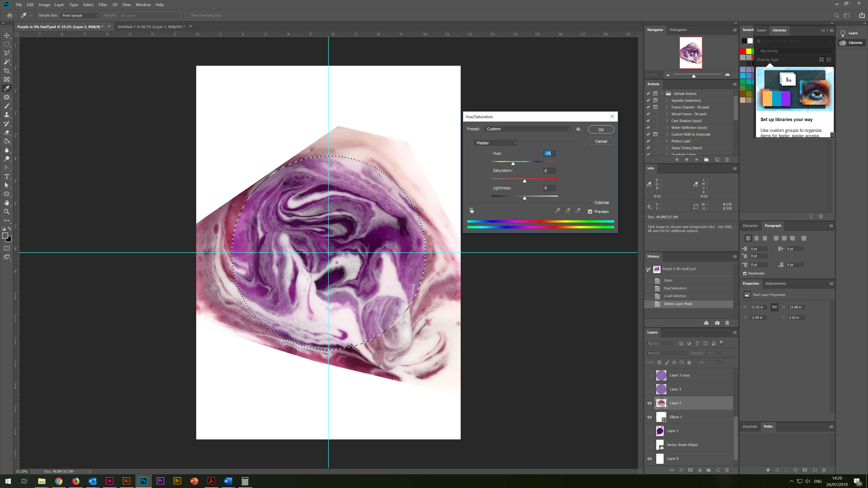The image size is (868, 488).
Task: Uncheck the Preview checkbox
Action: [590, 212]
